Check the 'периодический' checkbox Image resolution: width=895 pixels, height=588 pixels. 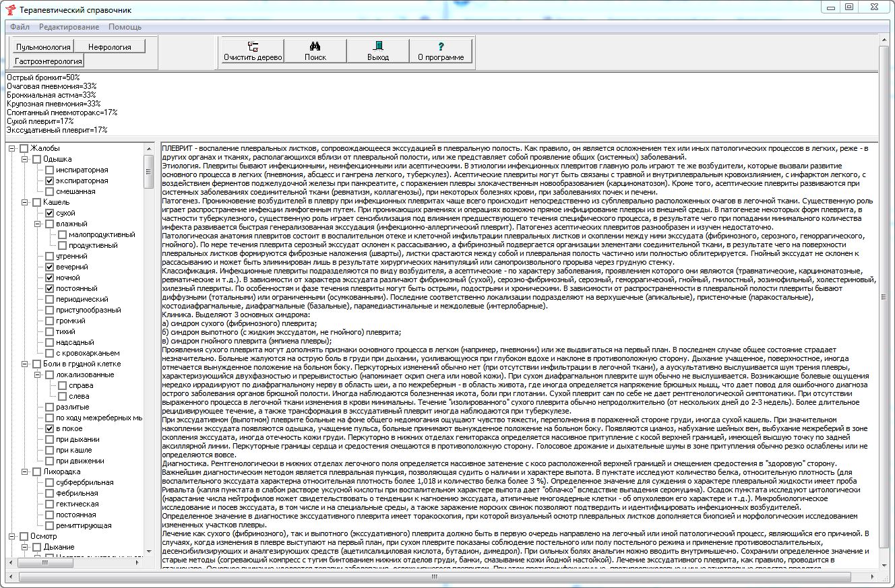[49, 299]
